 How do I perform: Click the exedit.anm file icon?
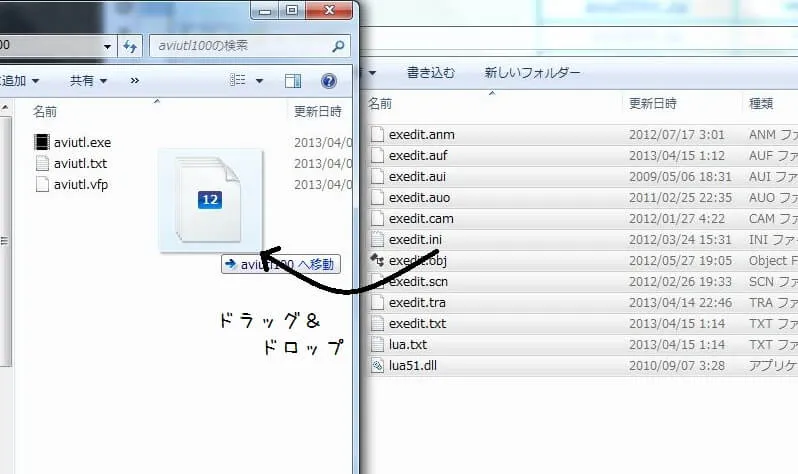[x=377, y=134]
